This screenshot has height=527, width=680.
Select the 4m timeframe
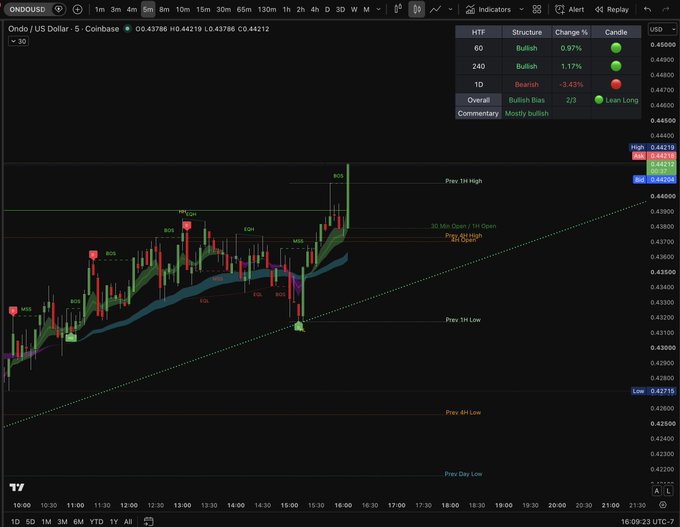(x=132, y=9)
